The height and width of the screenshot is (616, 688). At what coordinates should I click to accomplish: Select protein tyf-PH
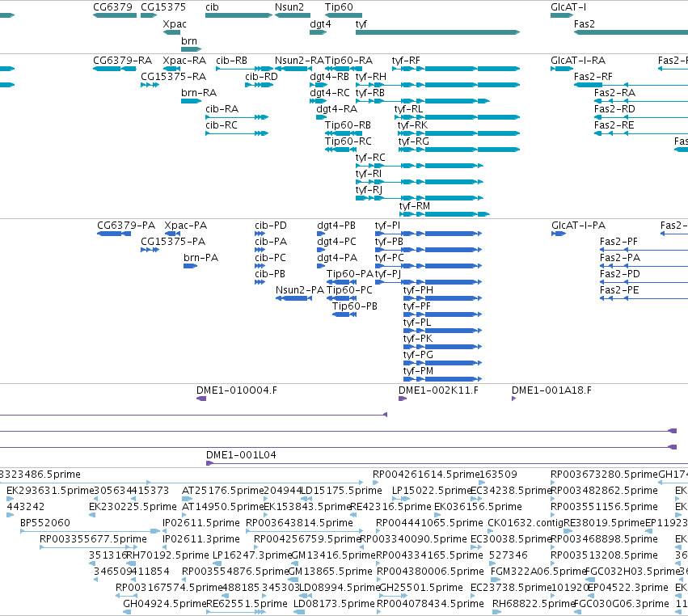(443, 298)
